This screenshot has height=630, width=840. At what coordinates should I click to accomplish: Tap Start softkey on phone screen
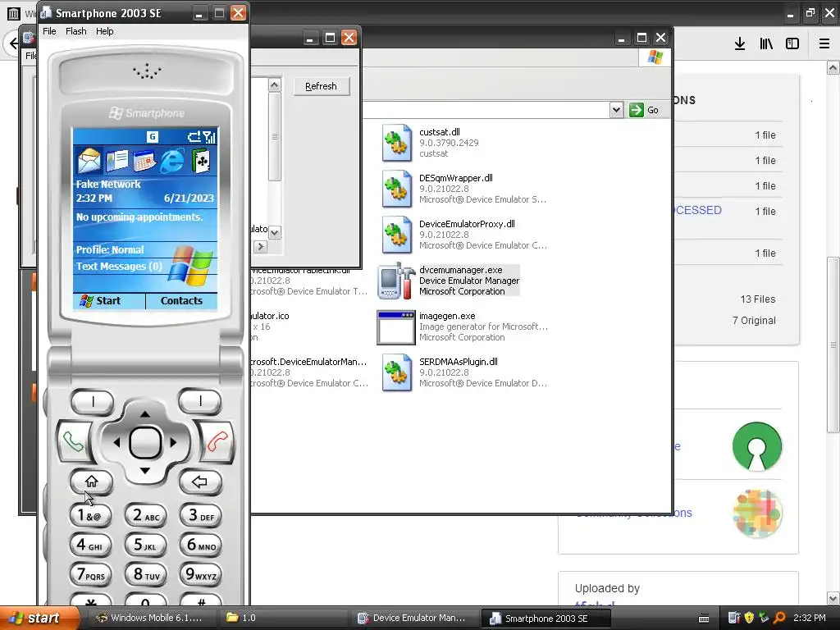click(109, 300)
